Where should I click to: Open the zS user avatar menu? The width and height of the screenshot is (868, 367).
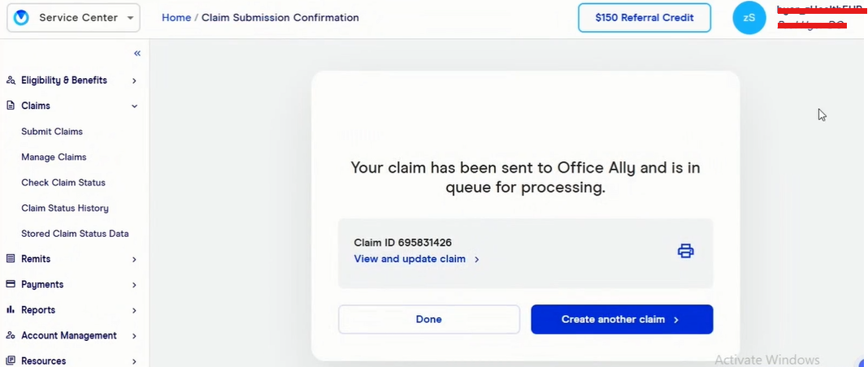pos(749,18)
